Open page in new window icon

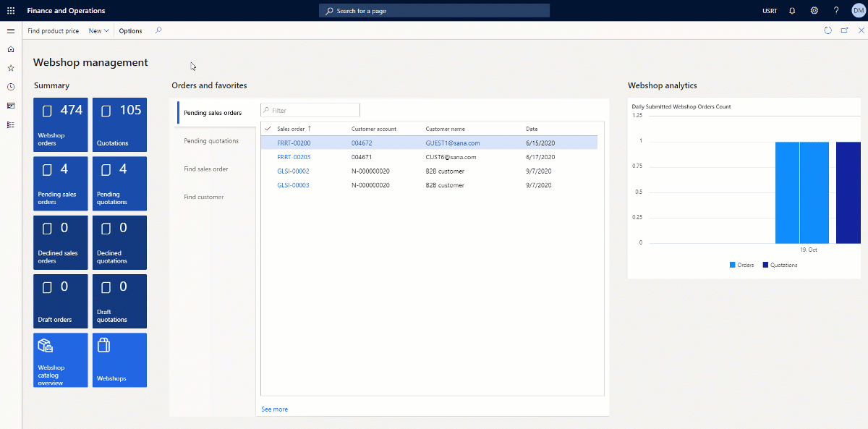pos(844,30)
